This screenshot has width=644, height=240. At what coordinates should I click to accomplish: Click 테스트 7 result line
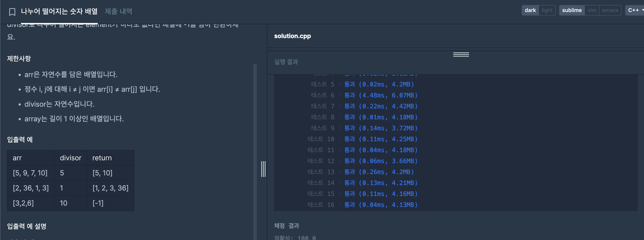(364, 106)
